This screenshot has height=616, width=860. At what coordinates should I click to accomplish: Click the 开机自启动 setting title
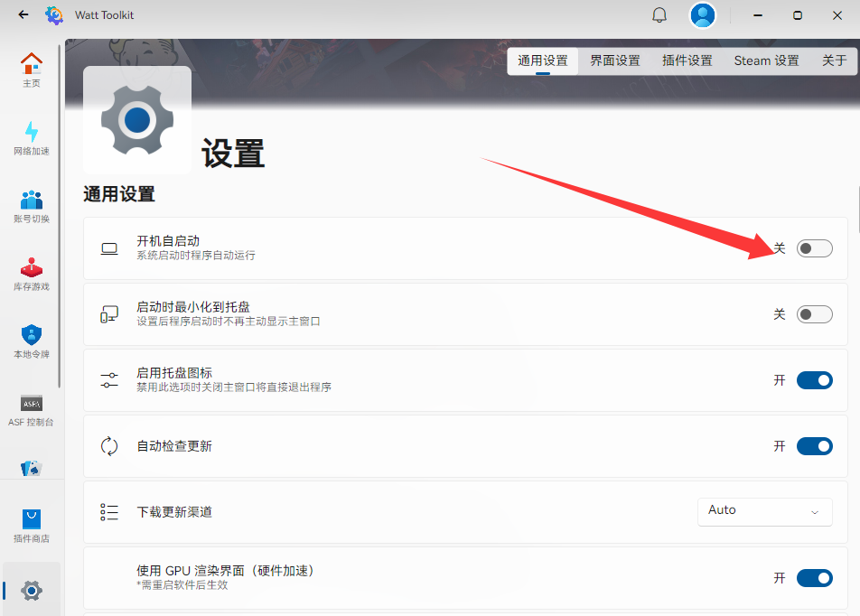point(168,241)
